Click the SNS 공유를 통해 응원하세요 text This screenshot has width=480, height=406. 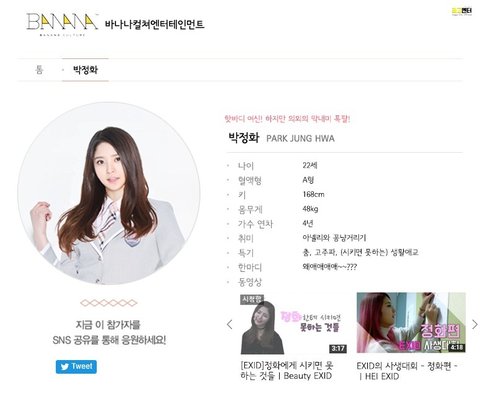coord(109,340)
